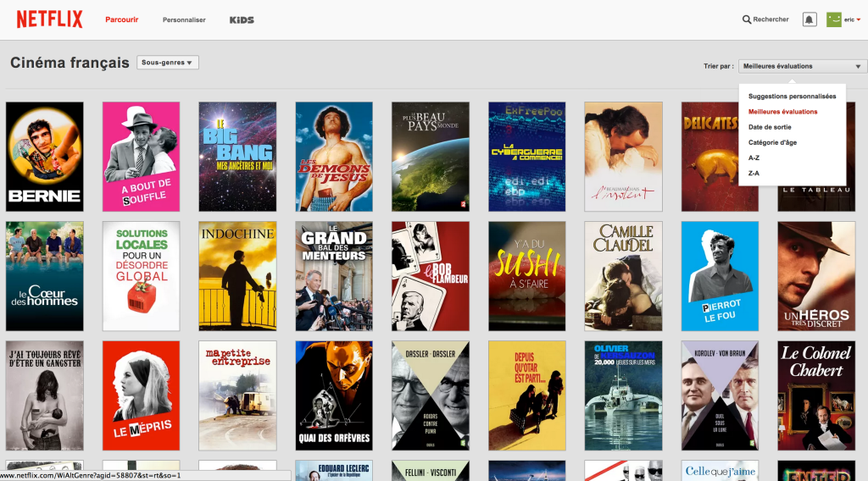
Task: Open the Indochine poster
Action: (x=237, y=276)
